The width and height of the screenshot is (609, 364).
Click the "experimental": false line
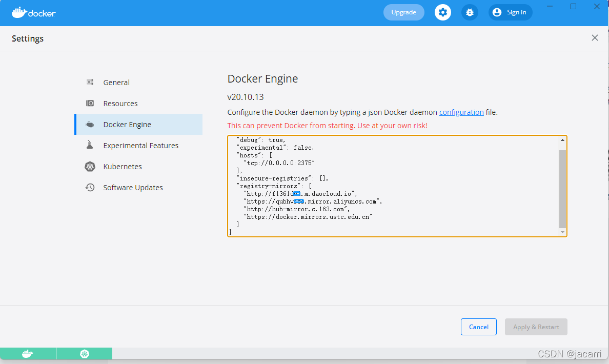pos(275,148)
